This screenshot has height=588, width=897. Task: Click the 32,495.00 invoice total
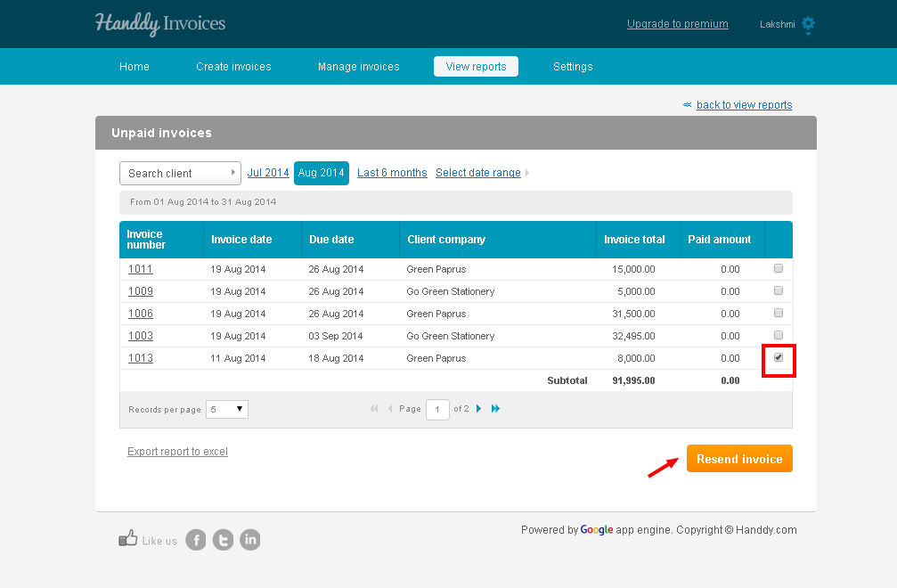[634, 336]
